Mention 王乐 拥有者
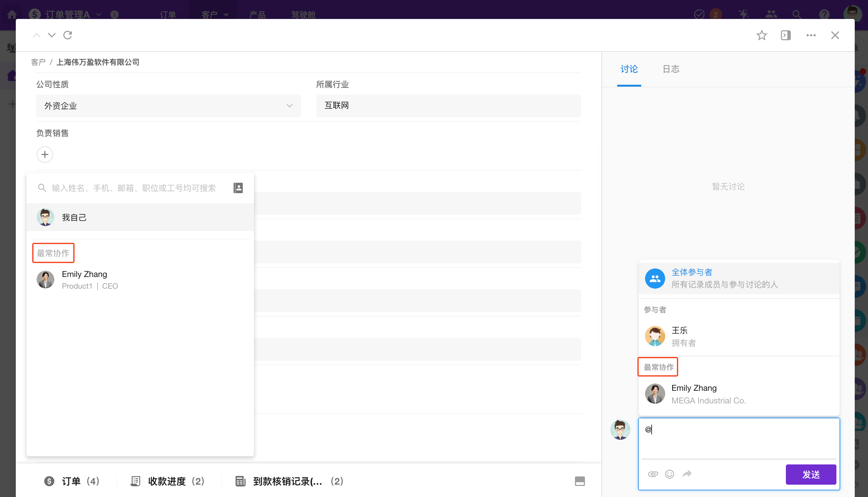Screen dimensions: 868x497 point(739,336)
